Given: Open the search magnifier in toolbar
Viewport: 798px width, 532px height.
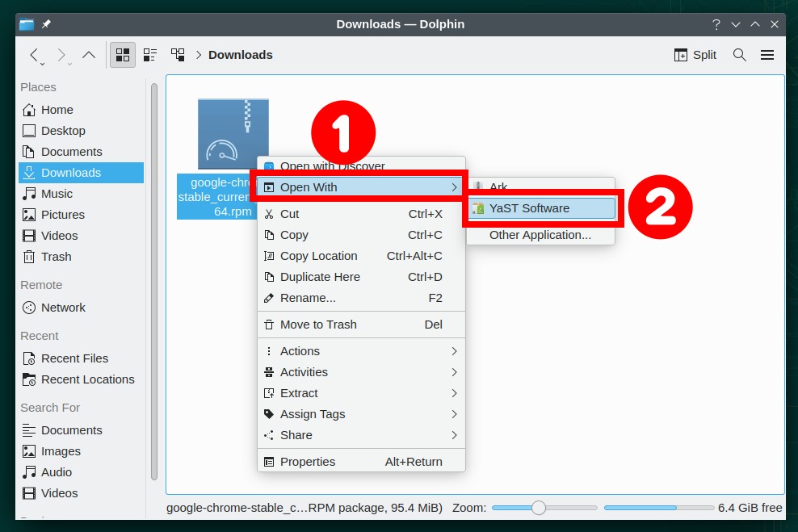Looking at the screenshot, I should pyautogui.click(x=740, y=55).
